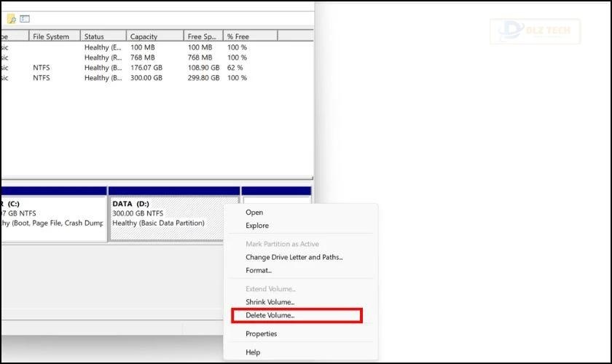The width and height of the screenshot is (612, 364).
Task: Click NTFS in the 176.07 GB row
Action: (x=42, y=68)
